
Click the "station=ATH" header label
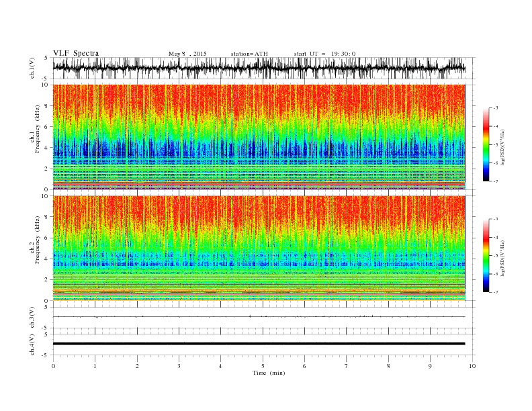249,54
